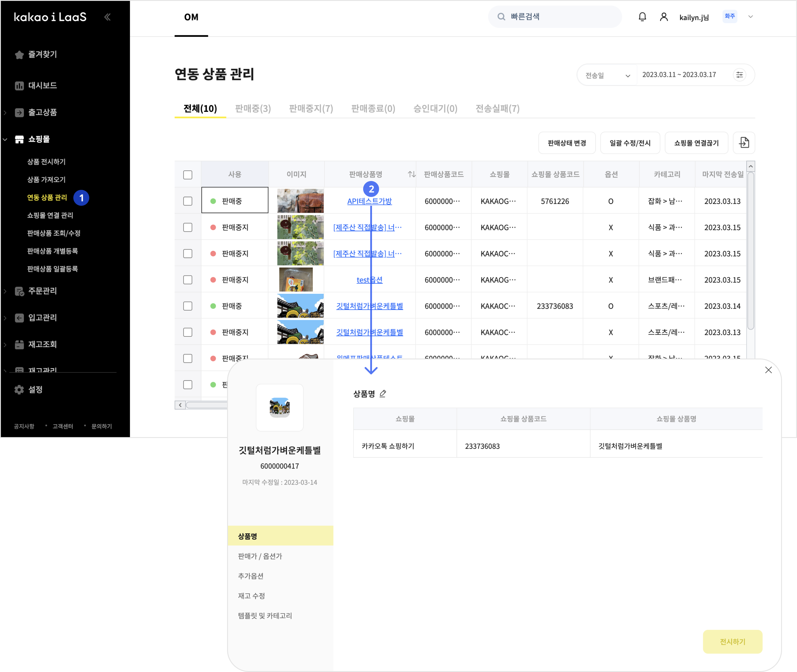Screen dimensions: 797x672
Task: Click the user profile icon
Action: 664,17
